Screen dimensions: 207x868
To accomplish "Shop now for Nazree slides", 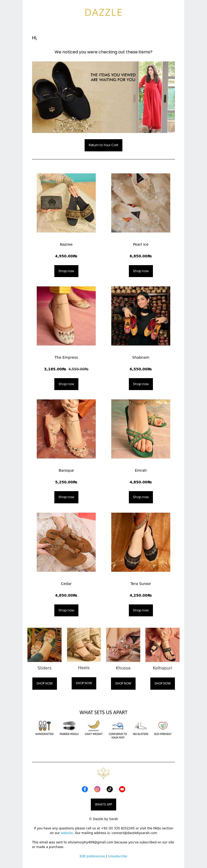I will pyautogui.click(x=66, y=271).
